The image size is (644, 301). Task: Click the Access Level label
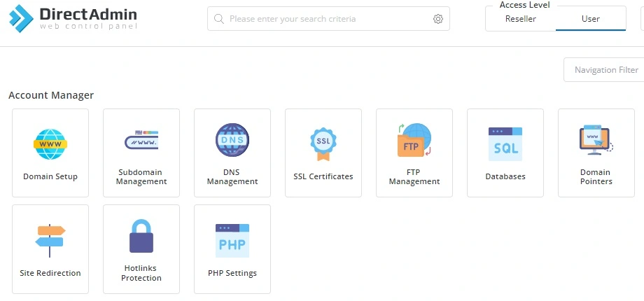(x=524, y=5)
